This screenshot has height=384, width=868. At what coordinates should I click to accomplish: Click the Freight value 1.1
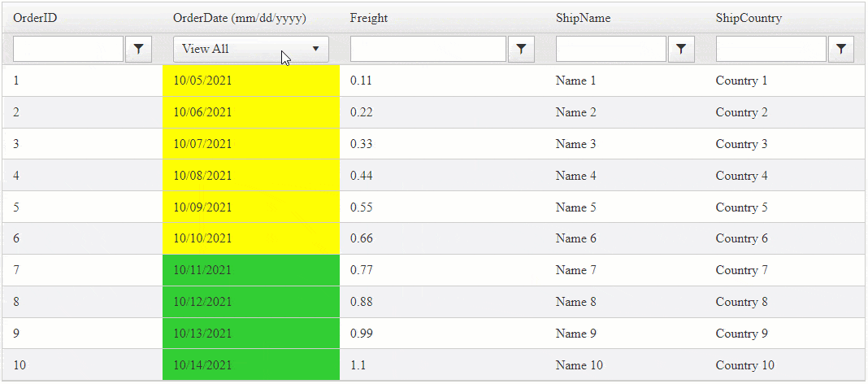(x=358, y=365)
